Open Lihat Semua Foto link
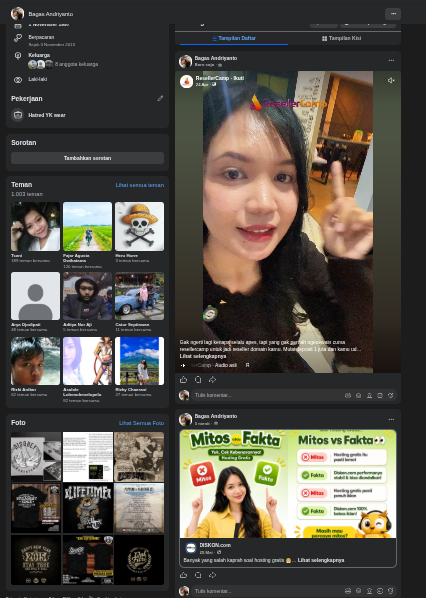The width and height of the screenshot is (426, 598). click(141, 423)
